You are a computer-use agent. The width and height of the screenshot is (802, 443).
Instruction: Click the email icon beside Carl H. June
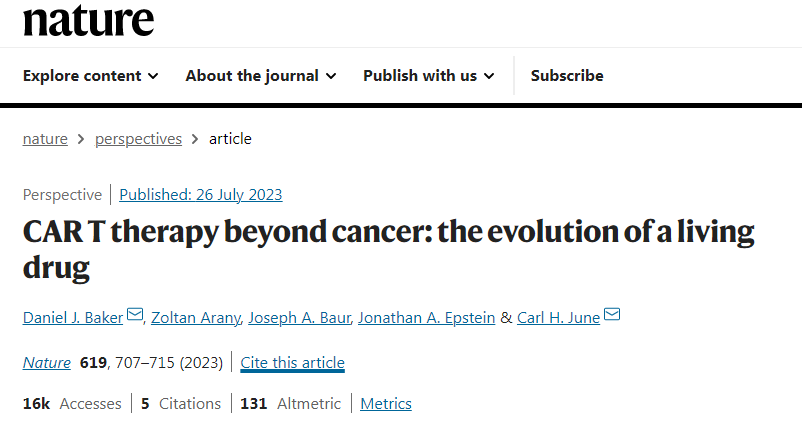[612, 316]
